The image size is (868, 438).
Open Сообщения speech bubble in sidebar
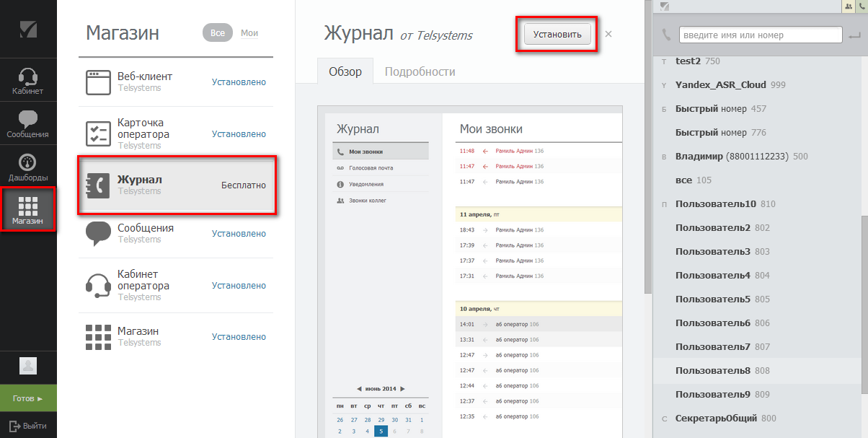[x=28, y=123]
